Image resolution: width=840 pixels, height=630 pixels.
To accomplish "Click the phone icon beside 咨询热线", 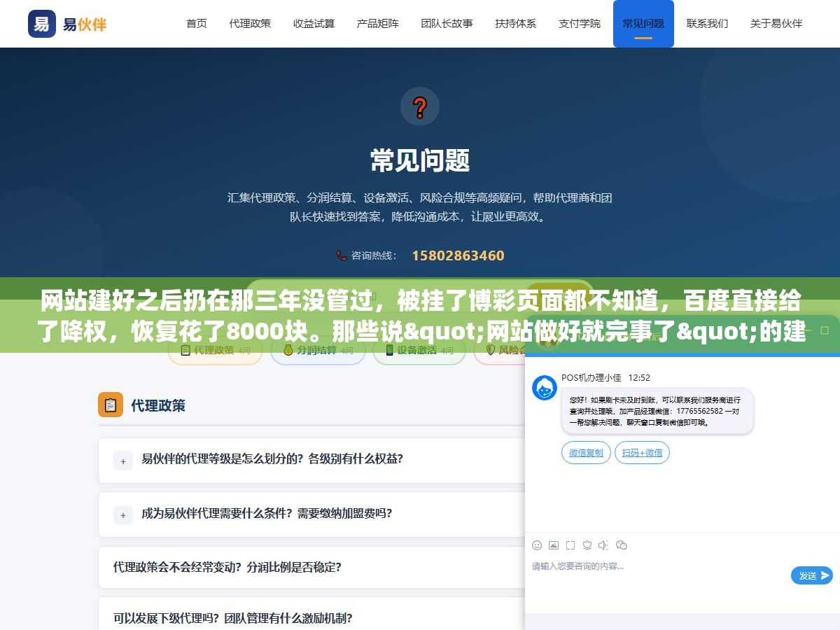I will (342, 255).
